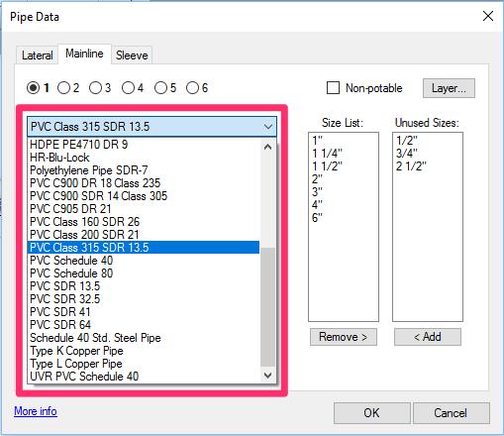Select mainline class radio button 1
This screenshot has width=504, height=436.
point(34,88)
